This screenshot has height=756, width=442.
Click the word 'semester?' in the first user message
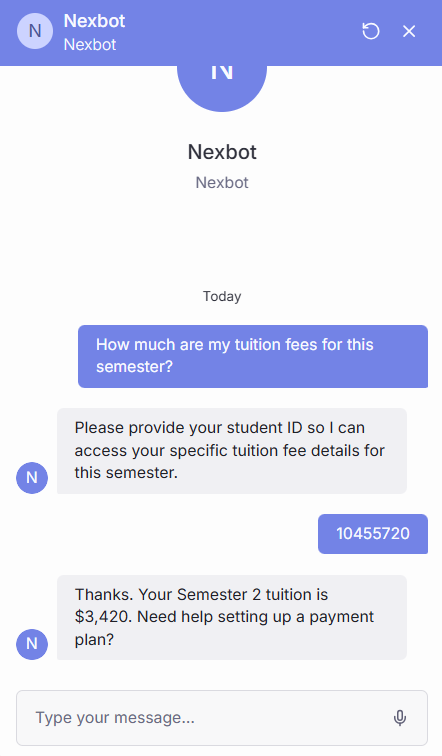tap(134, 367)
